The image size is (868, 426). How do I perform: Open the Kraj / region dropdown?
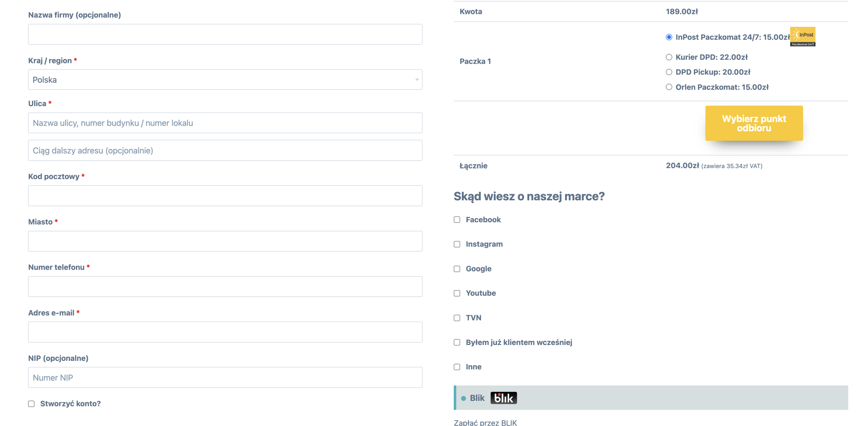[x=225, y=80]
